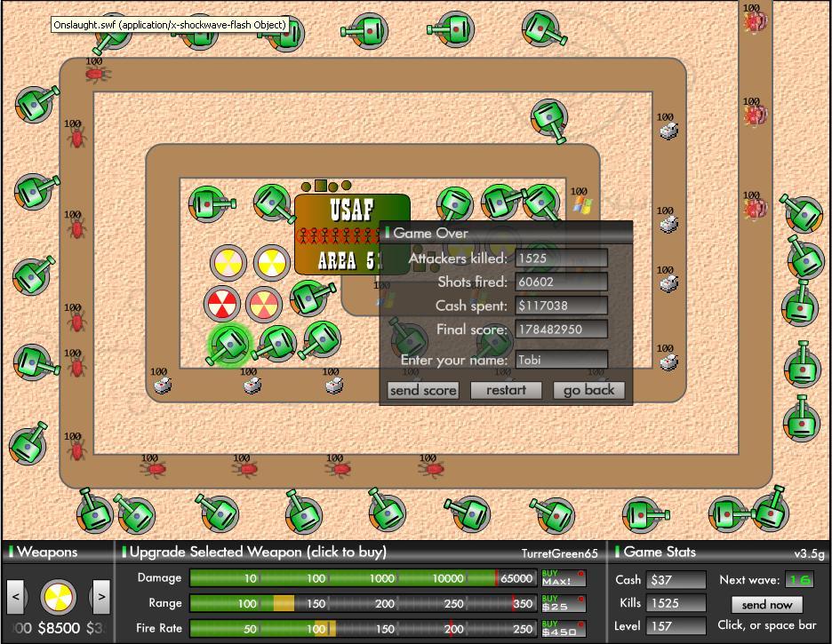
Task: Restart the game from Game Over dialog
Action: pos(506,390)
